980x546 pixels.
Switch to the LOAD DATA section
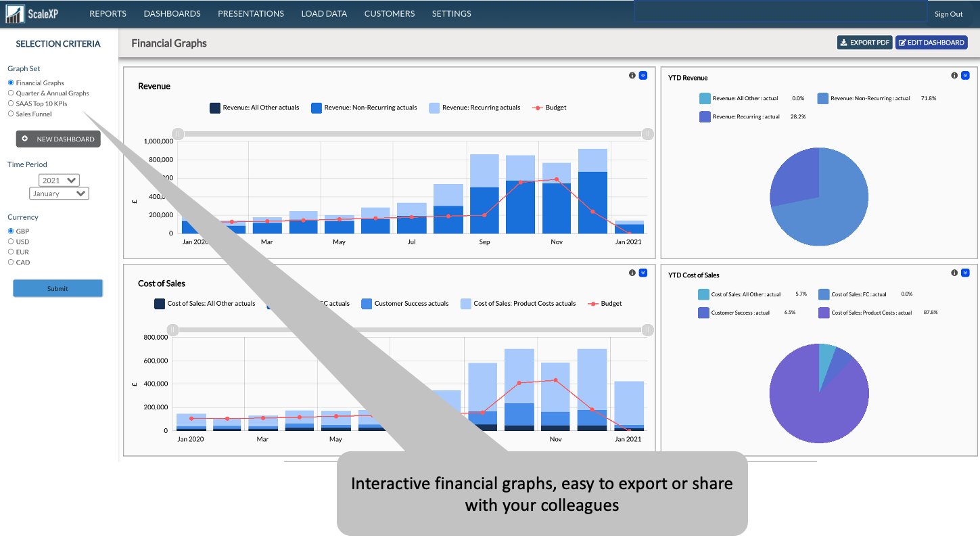(324, 14)
